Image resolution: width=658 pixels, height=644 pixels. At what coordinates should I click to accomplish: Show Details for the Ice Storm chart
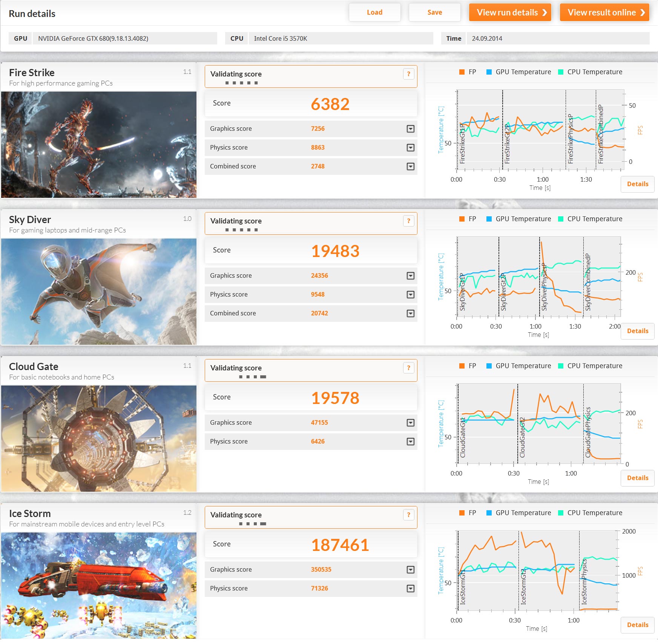click(x=637, y=625)
